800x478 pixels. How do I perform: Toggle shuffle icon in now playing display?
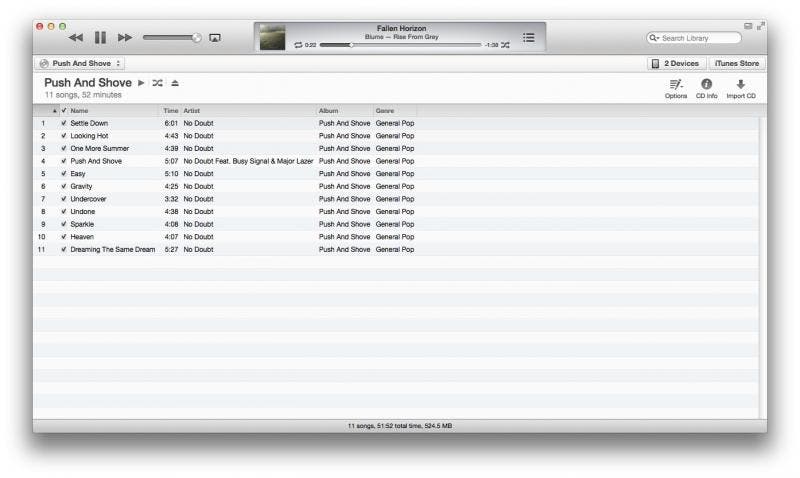505,45
